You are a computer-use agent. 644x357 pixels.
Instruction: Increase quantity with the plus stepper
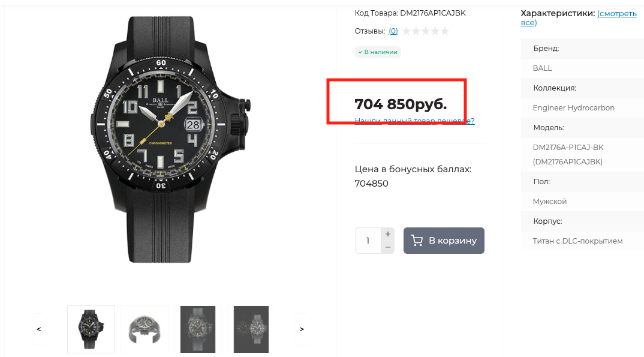pyautogui.click(x=388, y=234)
